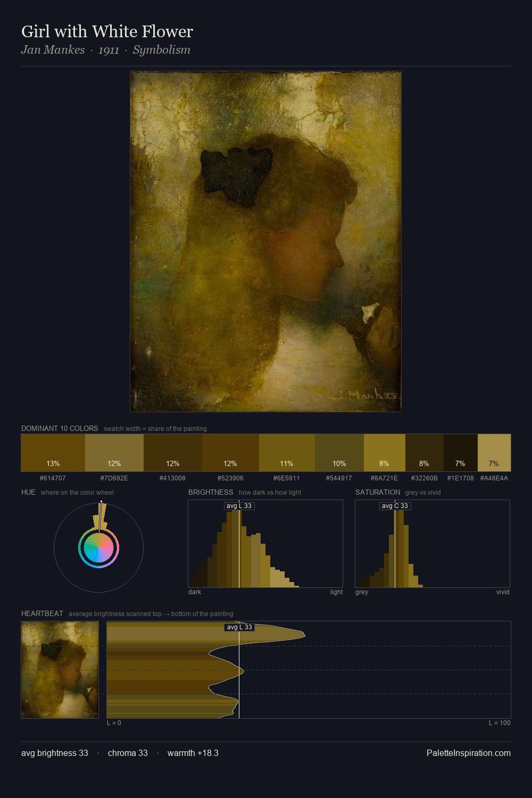This screenshot has width=532, height=798.
Task: Click the heartbeat painting thumbnail
Action: coord(60,670)
